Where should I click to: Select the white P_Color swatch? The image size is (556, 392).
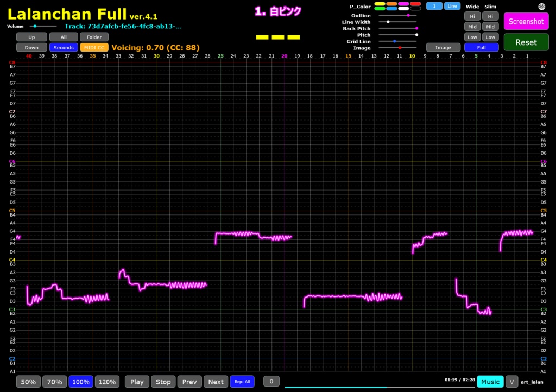coord(403,9)
